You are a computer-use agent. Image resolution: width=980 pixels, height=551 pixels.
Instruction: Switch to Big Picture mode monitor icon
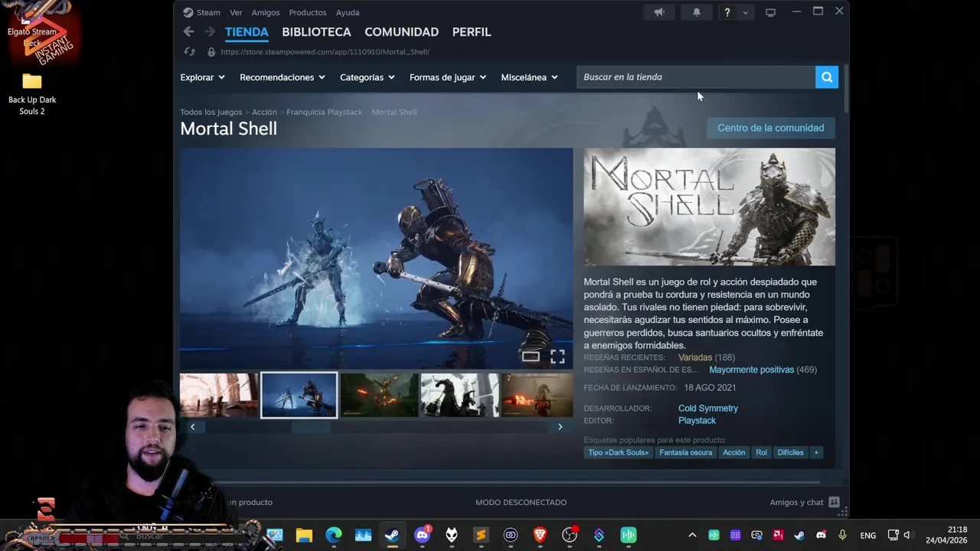coord(770,12)
